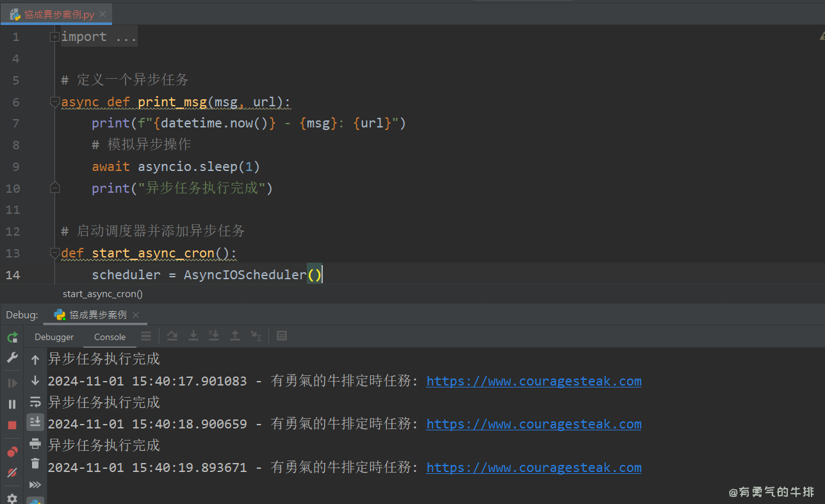The image size is (825, 504).
Task: Step into the function call
Action: tap(193, 336)
